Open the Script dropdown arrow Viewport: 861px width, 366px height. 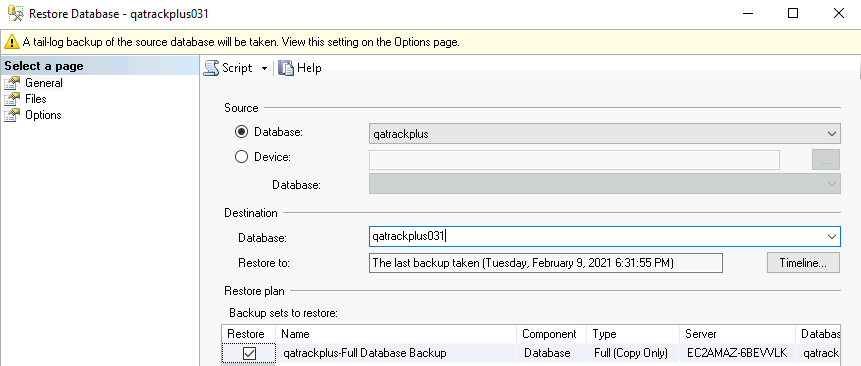coord(264,69)
